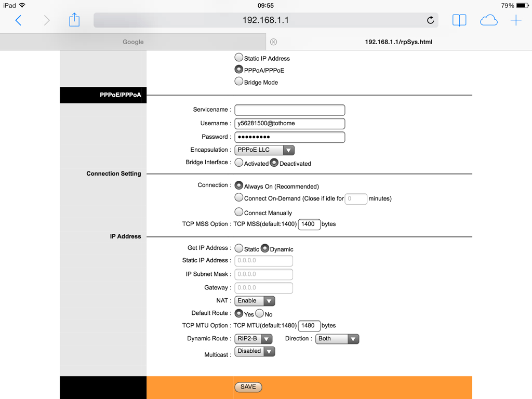Viewport: 532px width, 399px height.
Task: Click the IP Subnet Mask field
Action: 263,274
